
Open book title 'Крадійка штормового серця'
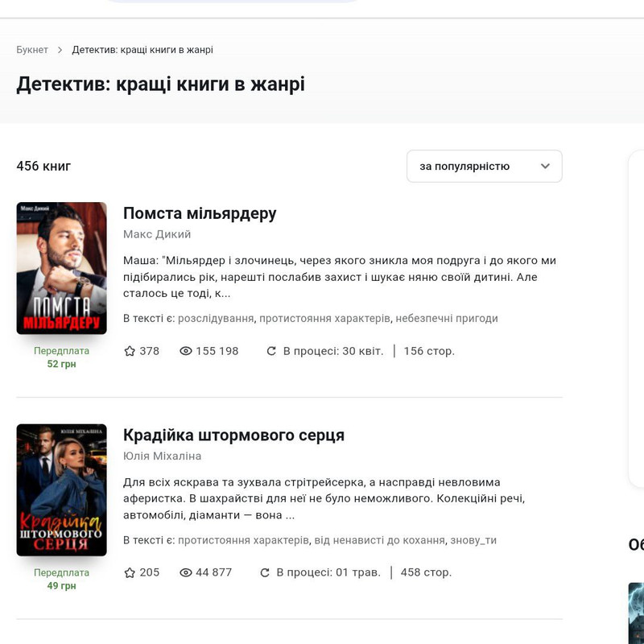(233, 436)
